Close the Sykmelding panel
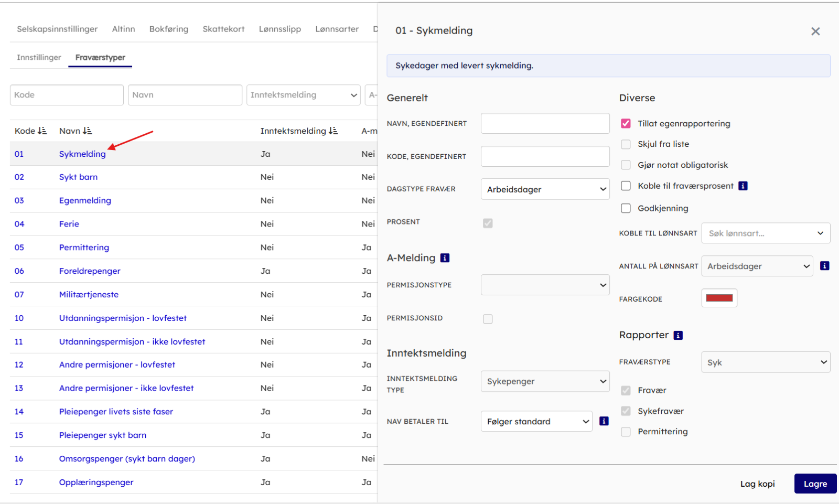Screen dimensions: 839x504 tap(815, 31)
